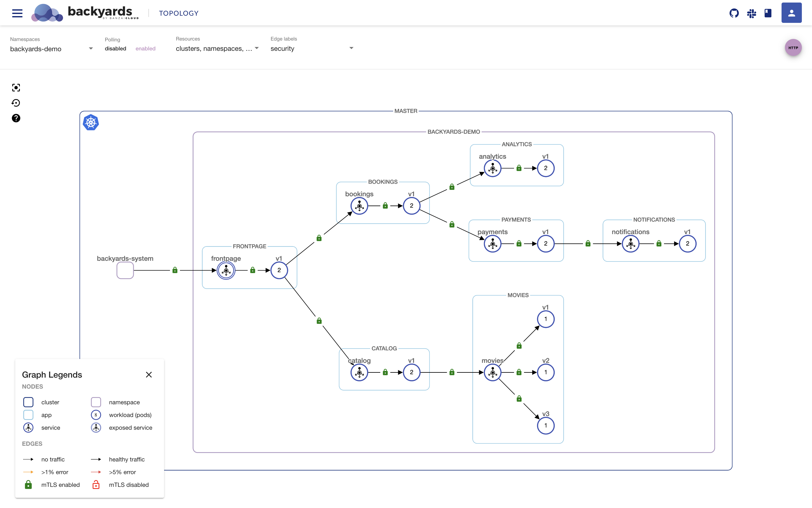The height and width of the screenshot is (508, 812).
Task: Select the catalog v1 workload node
Action: (x=411, y=372)
